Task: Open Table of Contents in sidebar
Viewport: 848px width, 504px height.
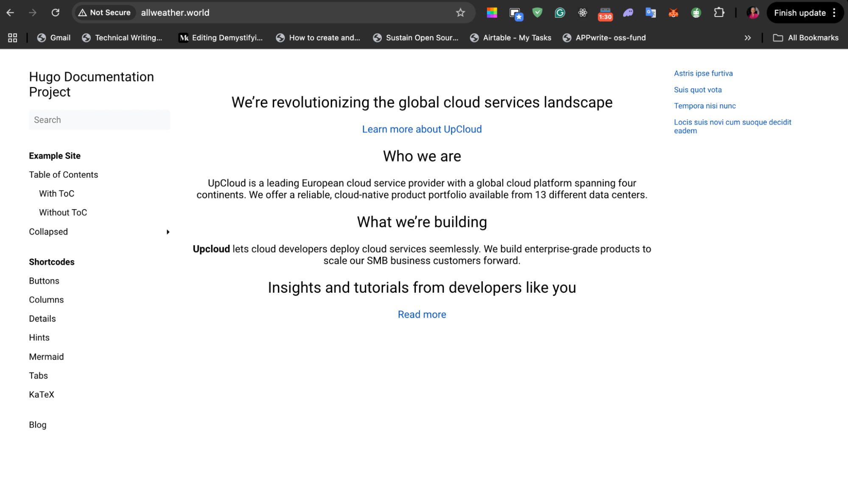Action: [63, 175]
